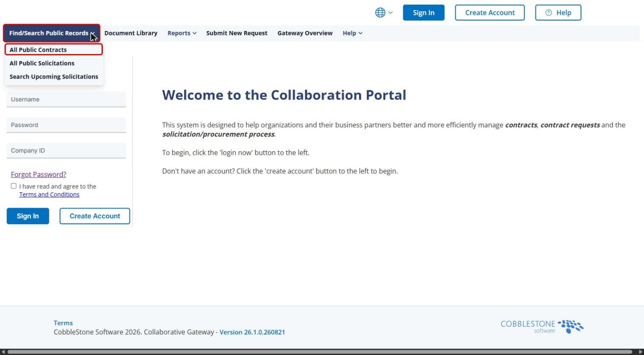Collapse the Find/Search Public Records menu
The height and width of the screenshot is (355, 644).
(x=52, y=33)
